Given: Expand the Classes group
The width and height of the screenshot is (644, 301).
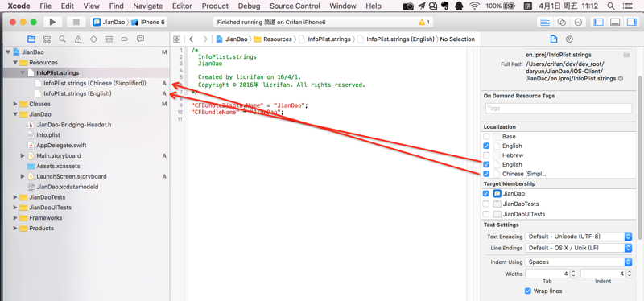Looking at the screenshot, I should [x=15, y=104].
